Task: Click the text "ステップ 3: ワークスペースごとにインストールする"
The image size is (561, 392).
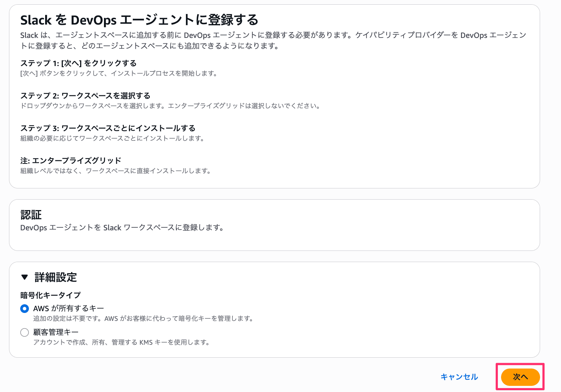Action: (x=108, y=128)
